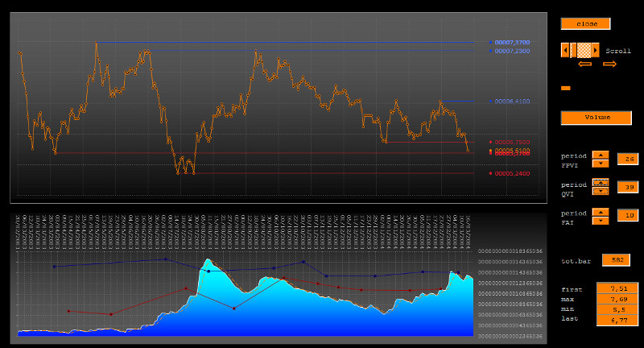The width and height of the screenshot is (644, 348).
Task: Click the scrollbar left arrow
Action: coord(565,50)
